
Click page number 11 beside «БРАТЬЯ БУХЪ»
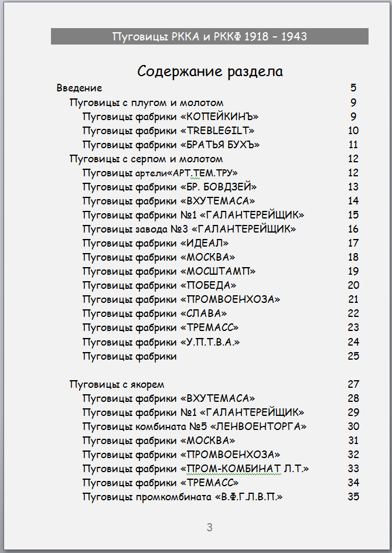pyautogui.click(x=353, y=145)
